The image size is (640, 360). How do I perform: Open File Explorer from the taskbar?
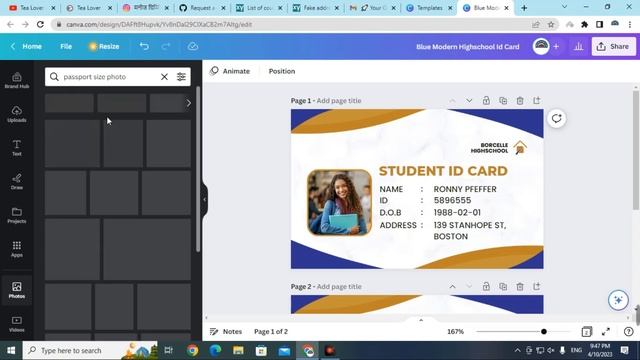(238, 350)
